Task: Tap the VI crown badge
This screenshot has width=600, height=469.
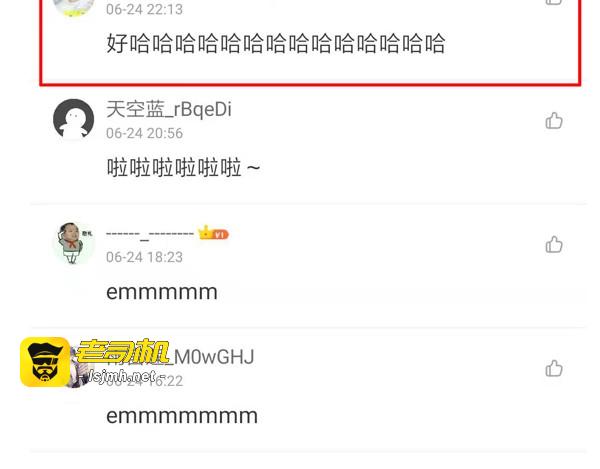Action: point(213,233)
